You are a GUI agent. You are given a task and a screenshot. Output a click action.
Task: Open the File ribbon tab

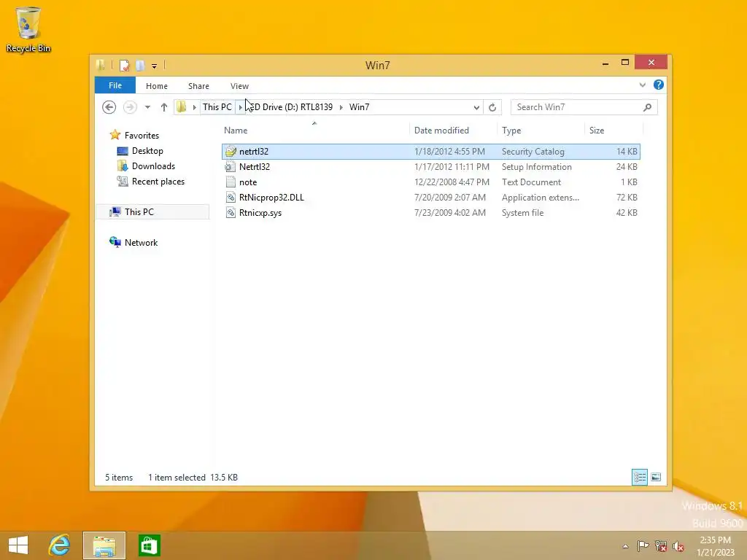(115, 85)
